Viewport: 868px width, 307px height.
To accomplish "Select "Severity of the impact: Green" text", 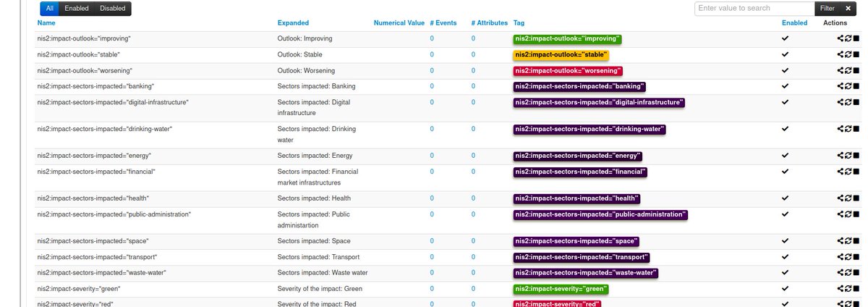I will [x=320, y=289].
